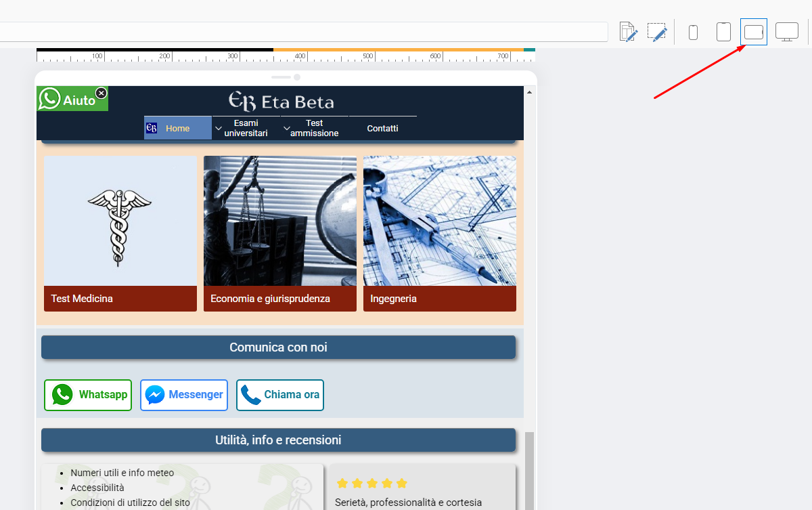Close the WhatsApp Aiuto banner
This screenshot has width=812, height=510.
click(x=101, y=93)
